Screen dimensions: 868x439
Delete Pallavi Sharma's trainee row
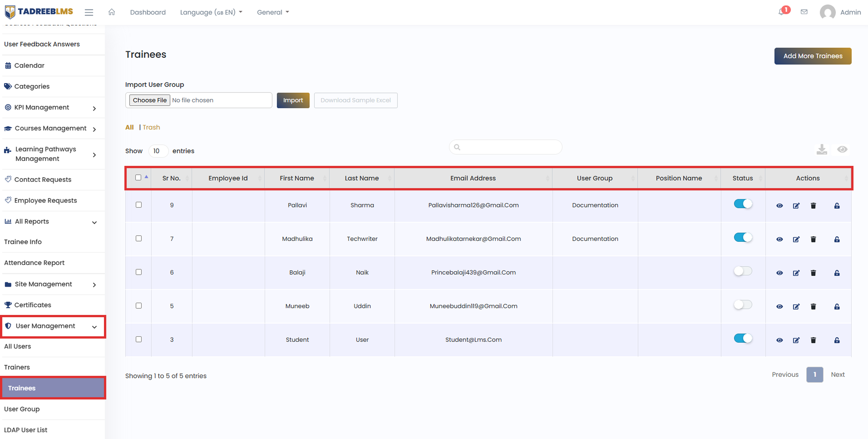tap(813, 205)
